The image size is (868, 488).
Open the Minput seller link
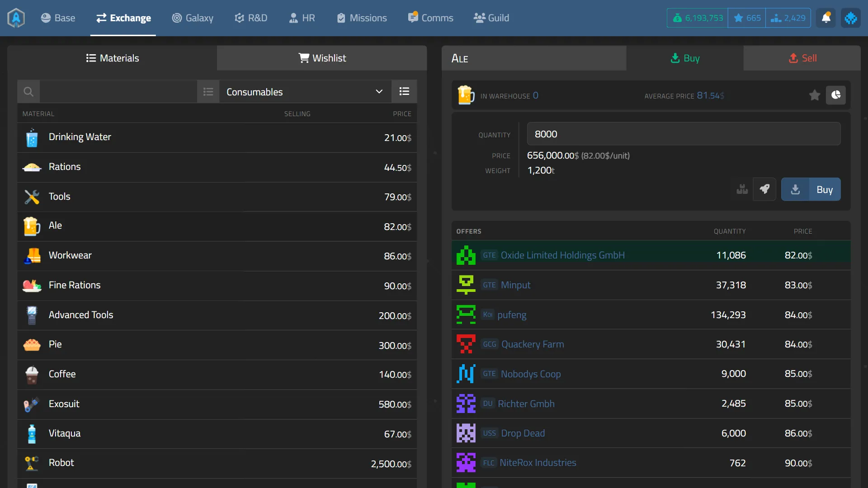pyautogui.click(x=515, y=285)
